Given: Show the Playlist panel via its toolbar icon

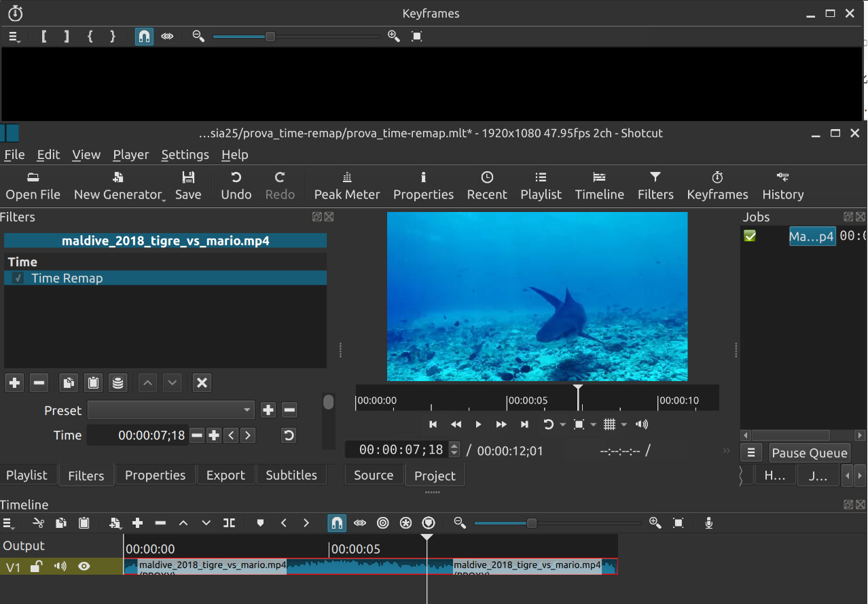Looking at the screenshot, I should click(541, 185).
